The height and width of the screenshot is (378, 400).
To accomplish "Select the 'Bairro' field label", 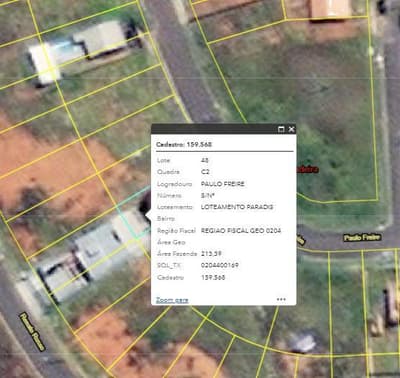I will (x=166, y=219).
